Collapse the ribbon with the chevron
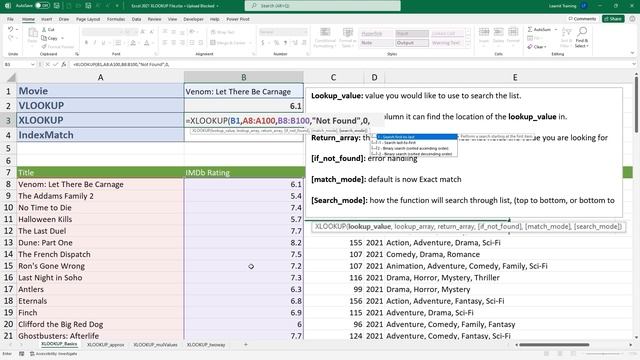 632,53
